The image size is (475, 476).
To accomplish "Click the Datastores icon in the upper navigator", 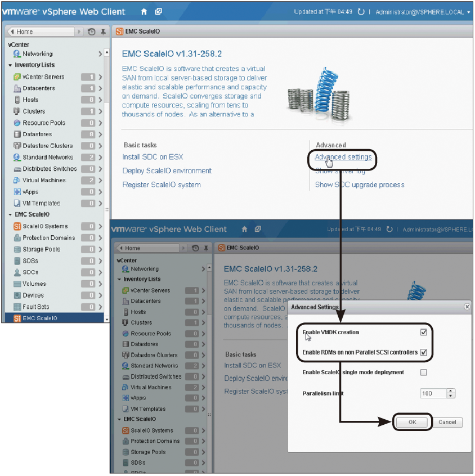I will [17, 134].
